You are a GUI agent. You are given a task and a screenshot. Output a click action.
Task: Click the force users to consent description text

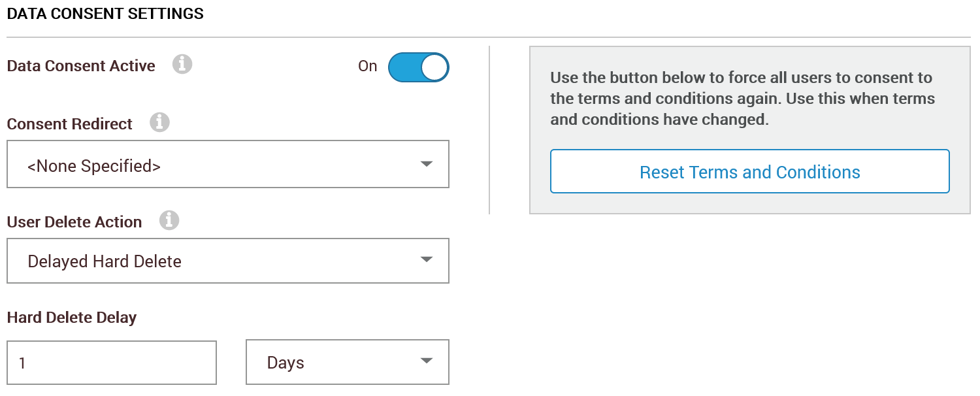coord(743,99)
